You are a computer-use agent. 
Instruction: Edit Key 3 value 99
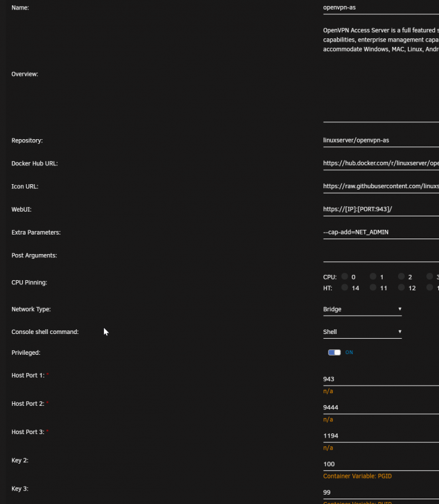tap(381, 493)
